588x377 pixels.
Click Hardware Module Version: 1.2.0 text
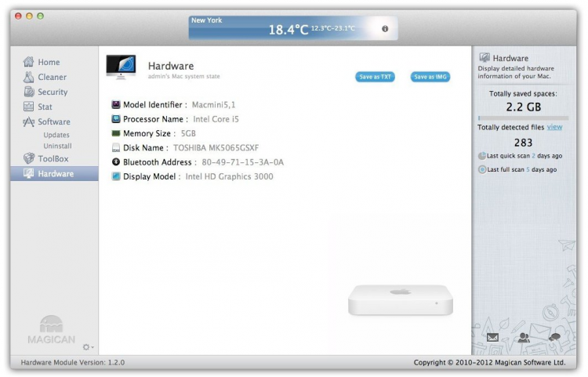pos(73,362)
